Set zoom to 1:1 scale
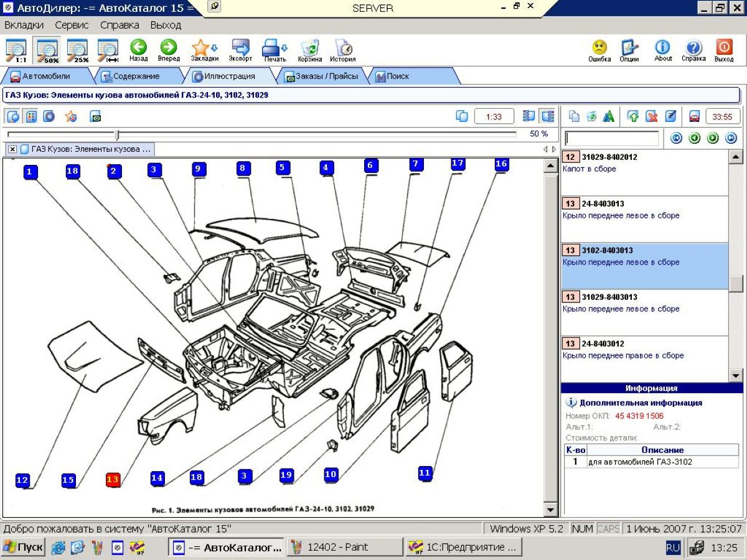This screenshot has width=747, height=560. coord(16,50)
